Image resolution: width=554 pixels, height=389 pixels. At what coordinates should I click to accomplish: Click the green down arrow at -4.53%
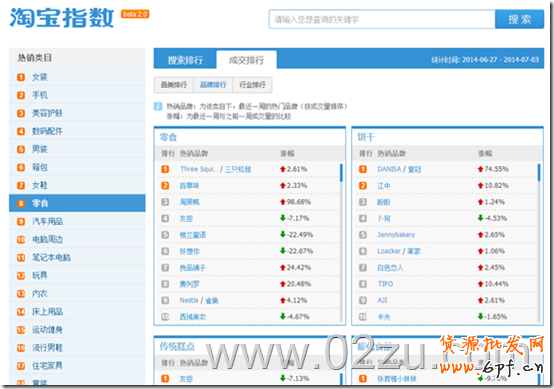(x=481, y=218)
